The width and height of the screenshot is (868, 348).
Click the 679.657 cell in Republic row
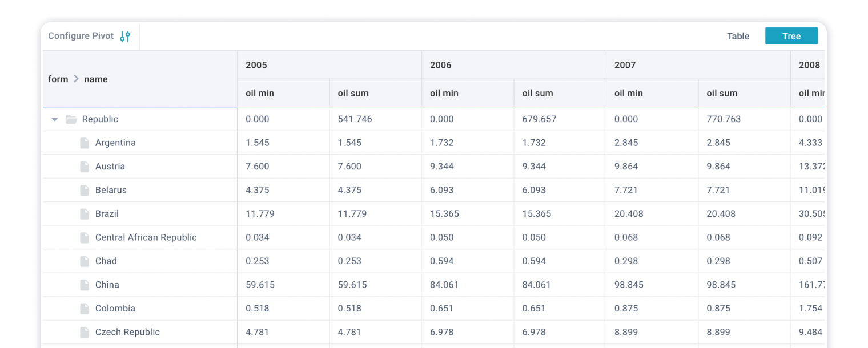point(560,119)
